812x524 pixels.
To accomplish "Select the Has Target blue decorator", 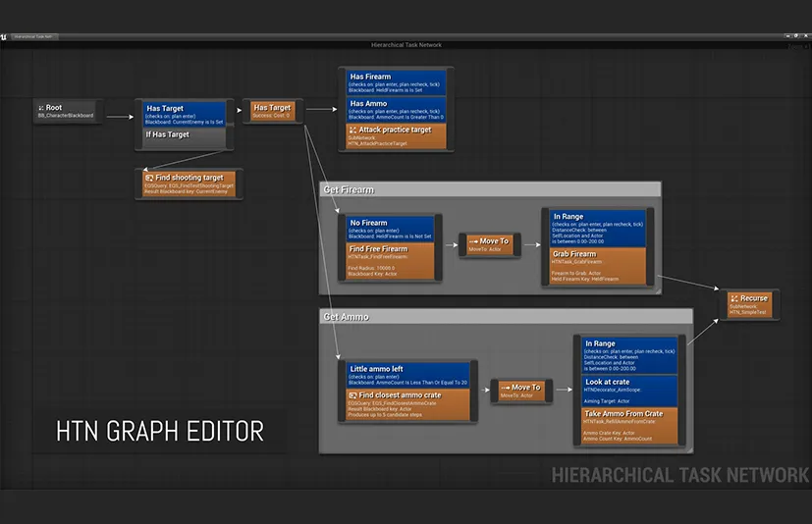I will point(185,114).
